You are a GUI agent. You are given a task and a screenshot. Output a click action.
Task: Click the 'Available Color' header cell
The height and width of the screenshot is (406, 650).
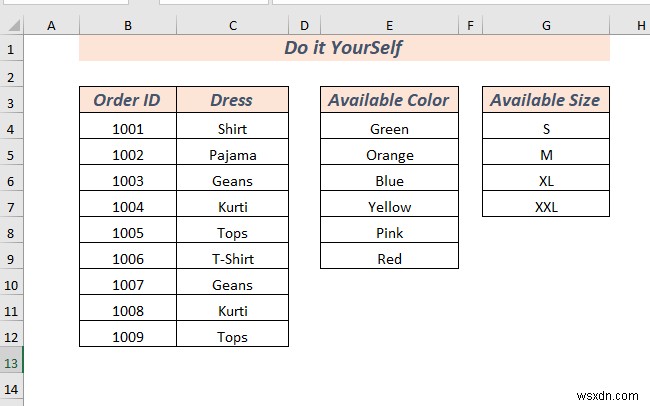(x=389, y=100)
